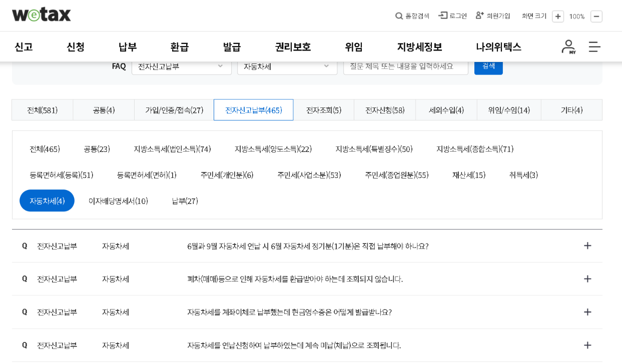Filter by 주민세(종업원분)(55)
The height and width of the screenshot is (364, 622).
point(397,175)
